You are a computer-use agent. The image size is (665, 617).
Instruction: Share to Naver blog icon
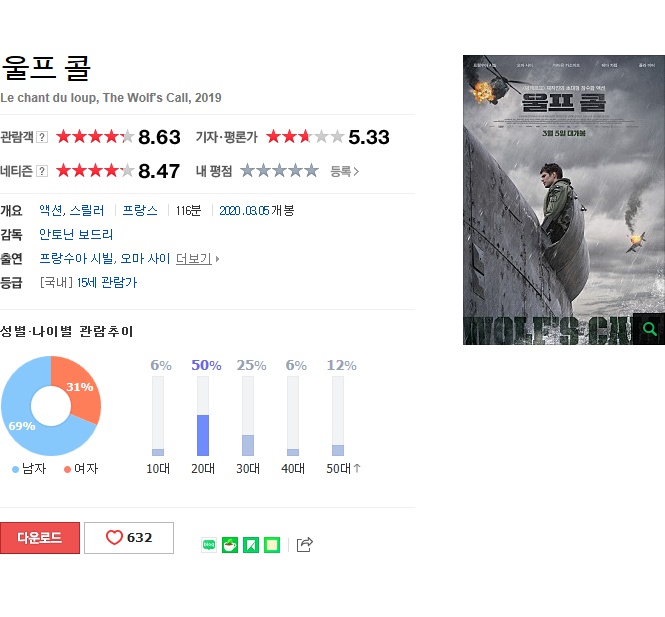pos(209,545)
